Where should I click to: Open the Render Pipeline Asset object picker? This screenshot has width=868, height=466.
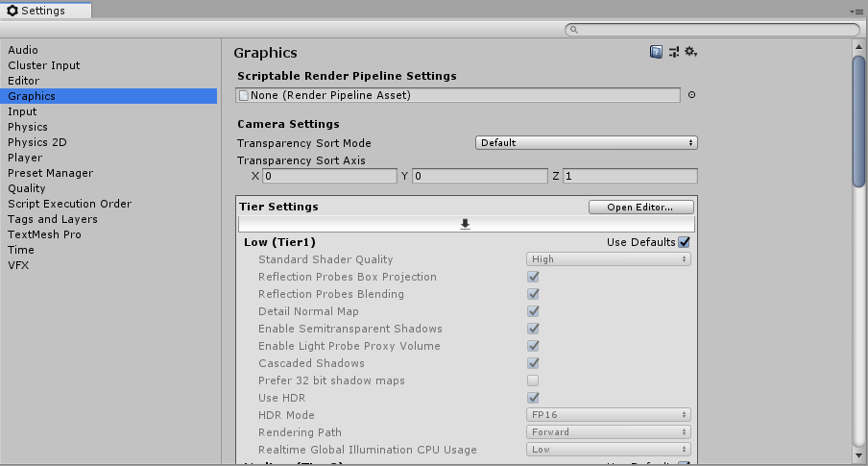691,95
